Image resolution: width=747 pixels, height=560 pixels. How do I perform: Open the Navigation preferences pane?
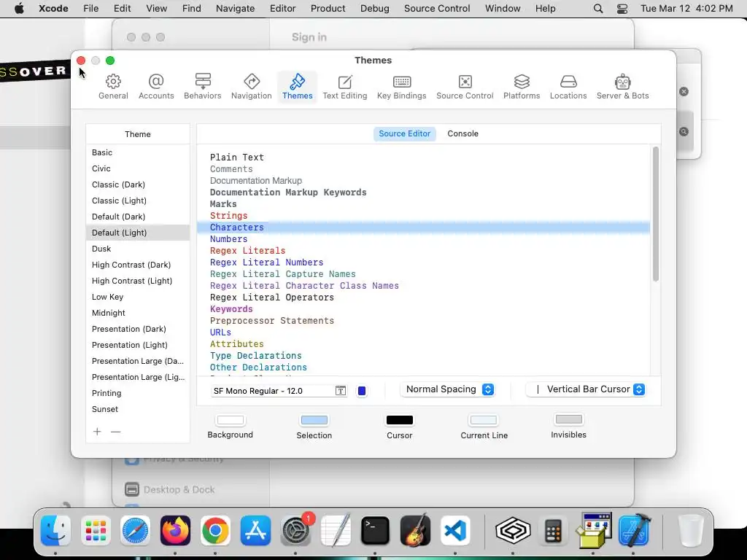click(252, 87)
